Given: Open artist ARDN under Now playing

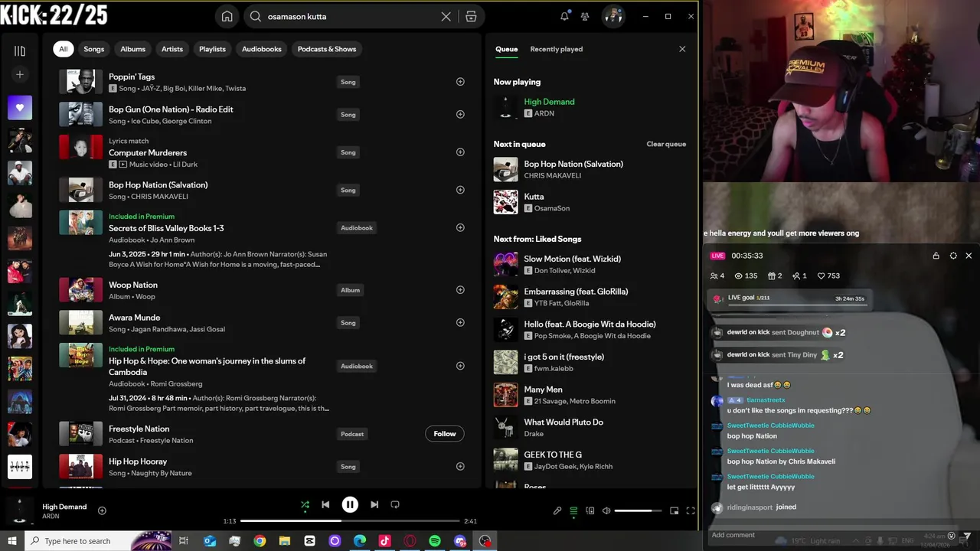Looking at the screenshot, I should (x=544, y=113).
